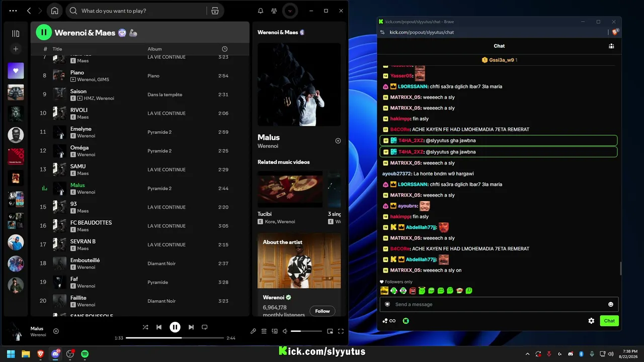
Task: Open the Werenoi, GIMS artist link under Piano
Action: (x=93, y=79)
